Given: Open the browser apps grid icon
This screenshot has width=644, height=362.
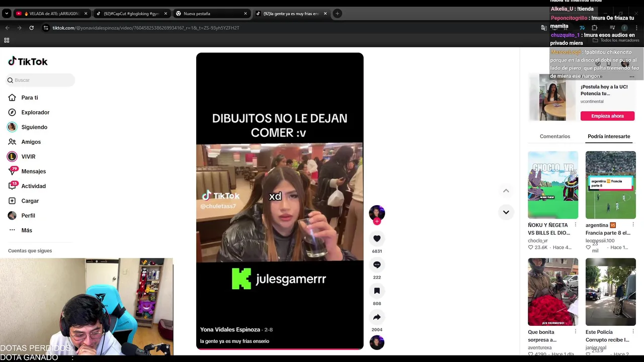Looking at the screenshot, I should click(x=7, y=40).
